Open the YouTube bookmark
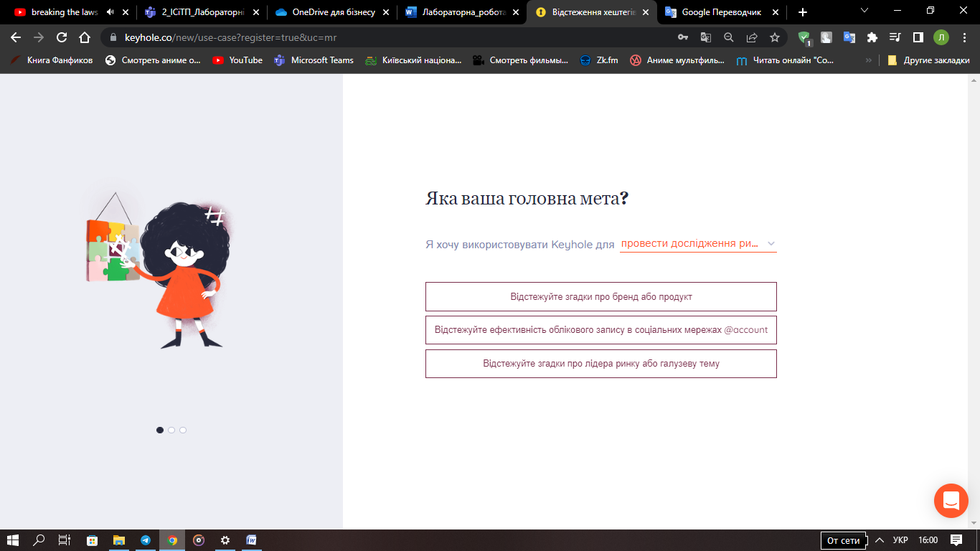980x551 pixels. click(x=237, y=60)
